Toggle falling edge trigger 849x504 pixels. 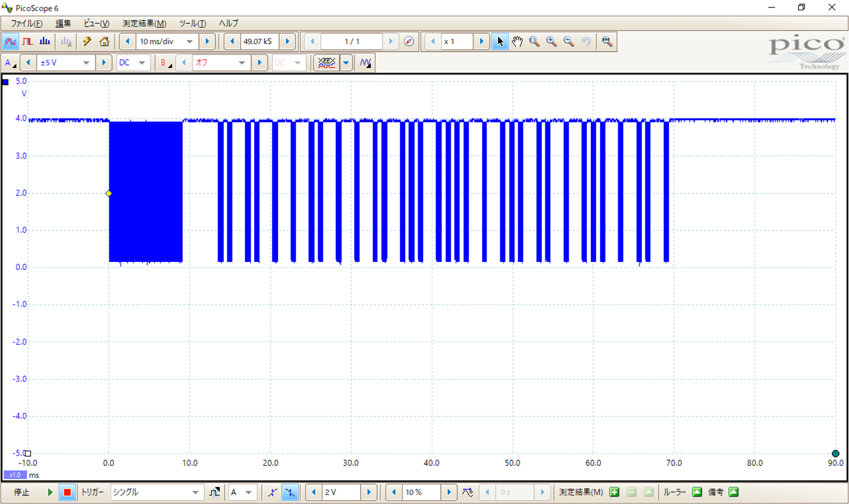pos(290,492)
